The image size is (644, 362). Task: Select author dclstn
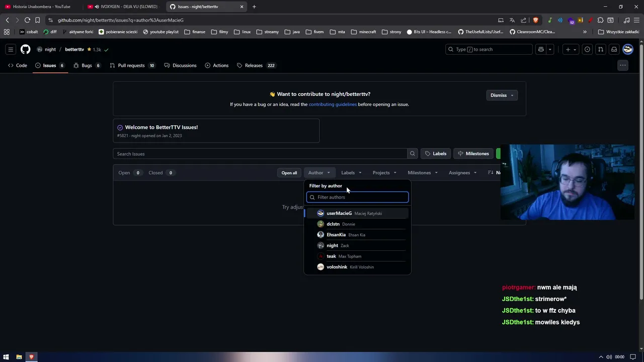(357, 224)
